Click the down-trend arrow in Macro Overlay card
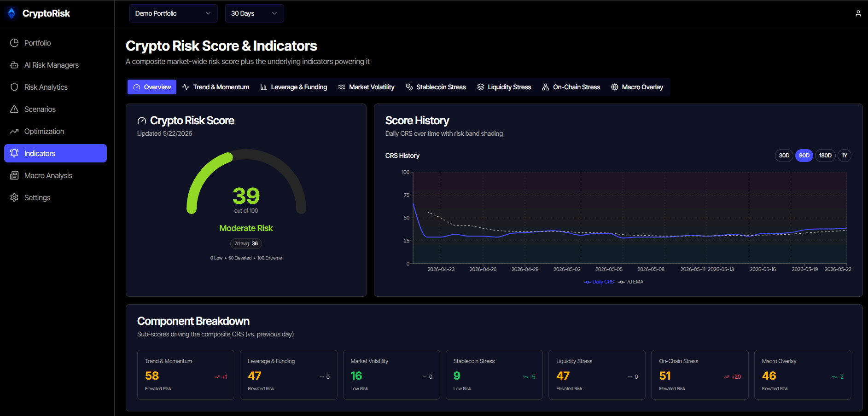The width and height of the screenshot is (868, 416). [834, 377]
